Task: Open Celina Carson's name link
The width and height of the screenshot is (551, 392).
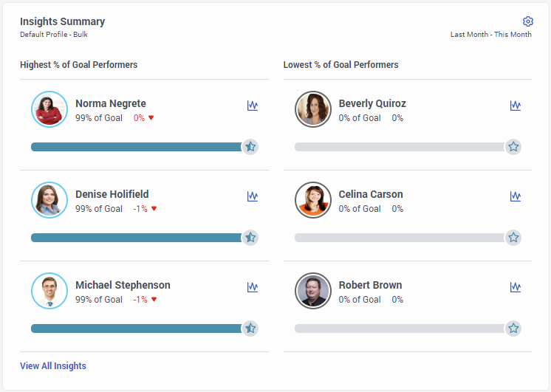Action: tap(371, 195)
